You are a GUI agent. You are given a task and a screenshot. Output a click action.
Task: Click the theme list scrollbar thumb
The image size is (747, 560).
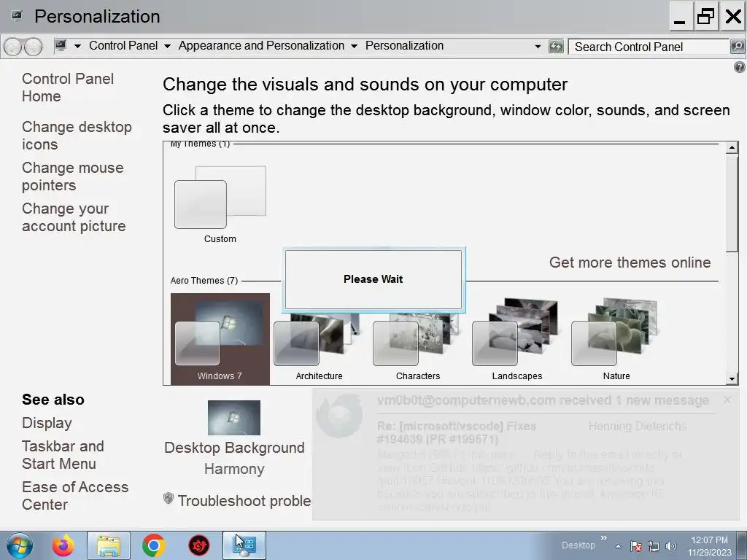coord(732,203)
